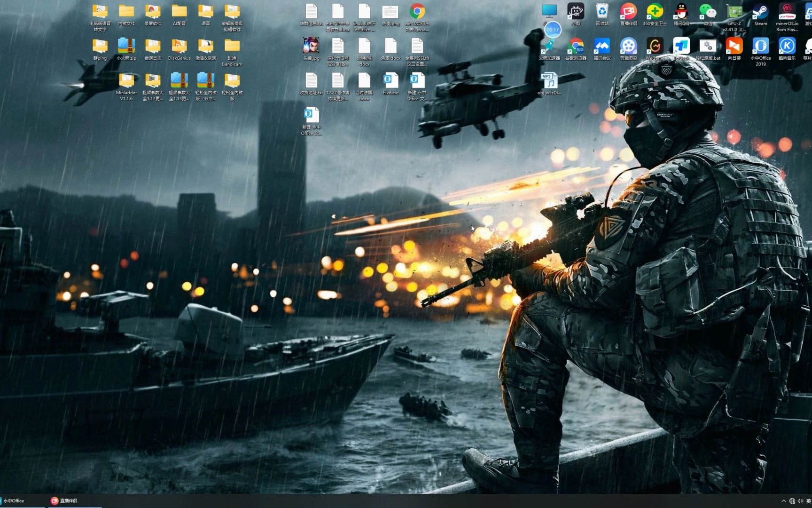The width and height of the screenshot is (812, 508).
Task: Select the 收货地址.txt file
Action: tap(311, 84)
